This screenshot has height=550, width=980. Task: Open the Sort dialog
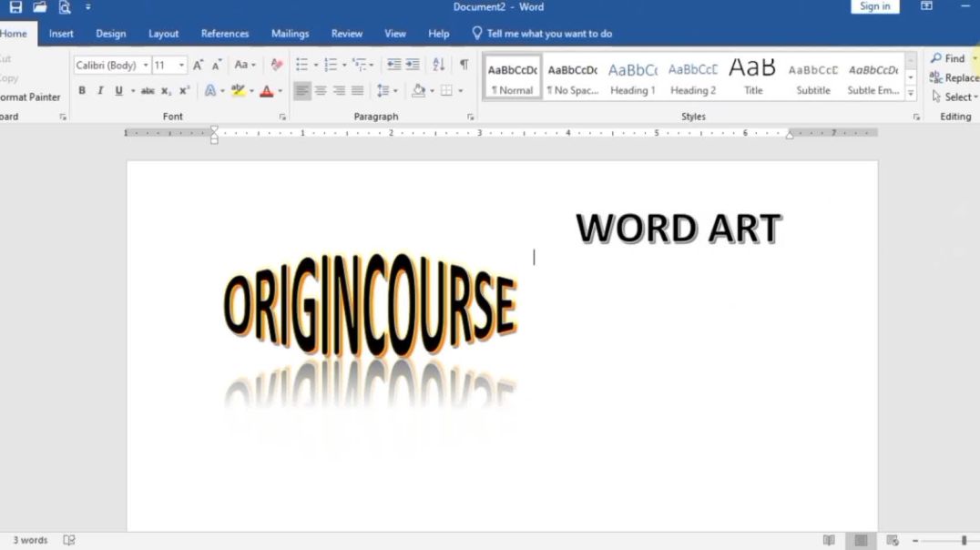(x=438, y=65)
